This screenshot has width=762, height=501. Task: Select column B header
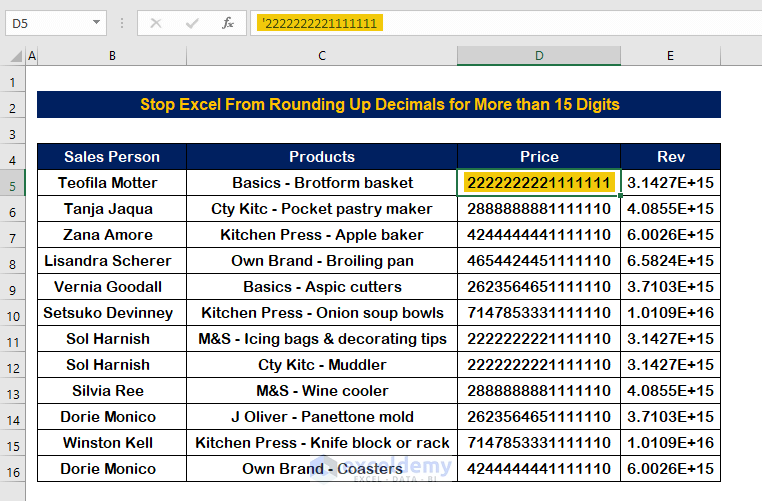[x=112, y=56]
